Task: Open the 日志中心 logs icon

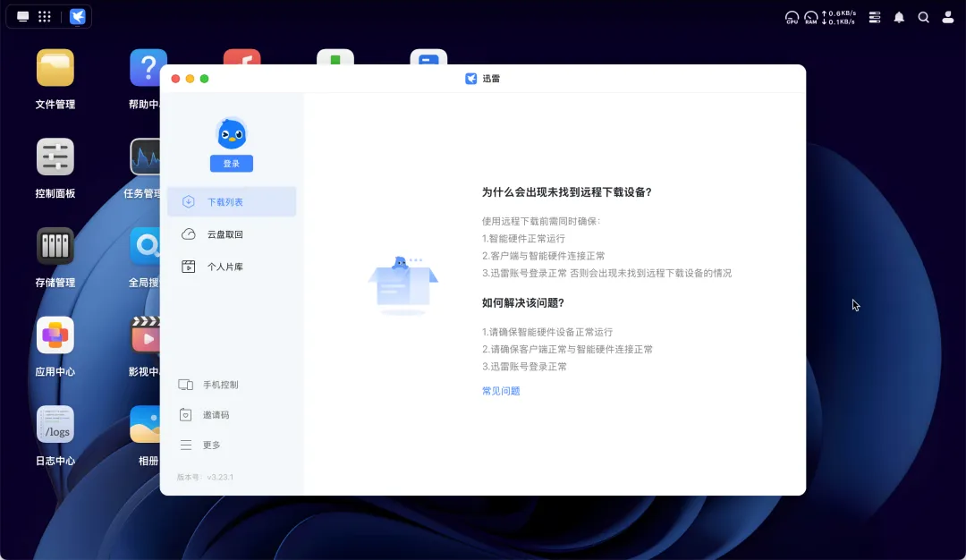Action: tap(55, 424)
